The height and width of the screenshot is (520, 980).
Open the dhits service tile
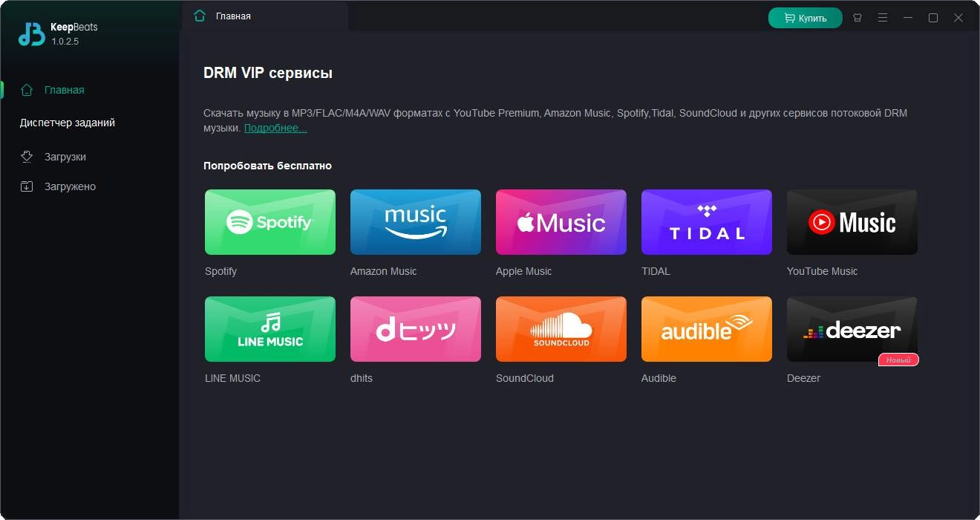click(416, 329)
